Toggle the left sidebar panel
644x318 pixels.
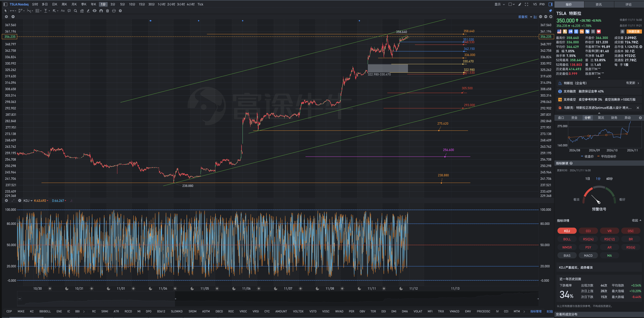coord(5,4)
